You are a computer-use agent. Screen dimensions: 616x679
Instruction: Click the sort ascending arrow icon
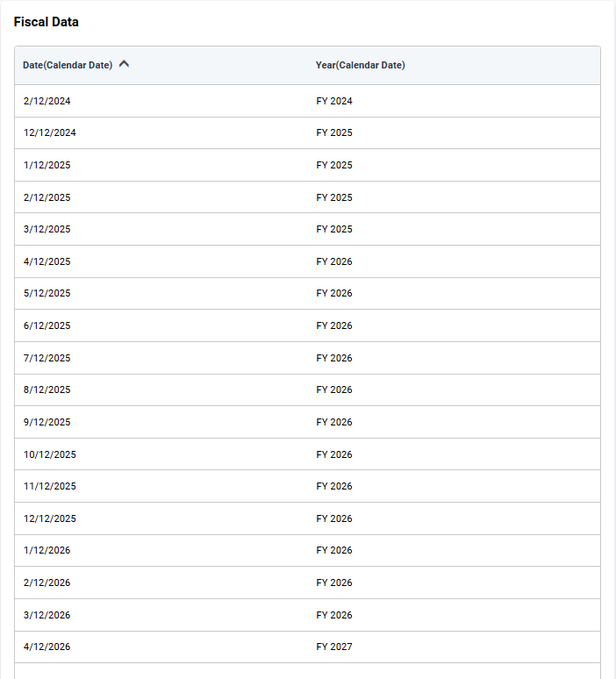click(124, 64)
